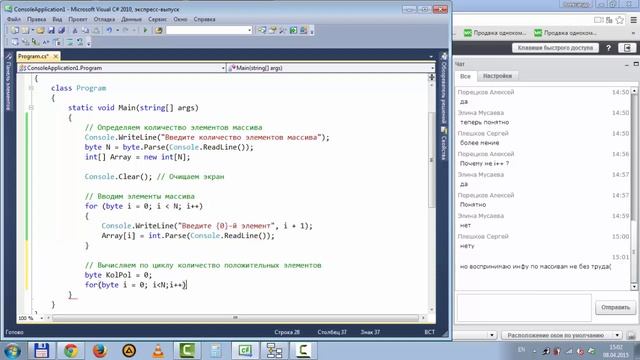Click in the toolbar search input box
Viewport: 640px width, 360px height.
tap(206, 30)
